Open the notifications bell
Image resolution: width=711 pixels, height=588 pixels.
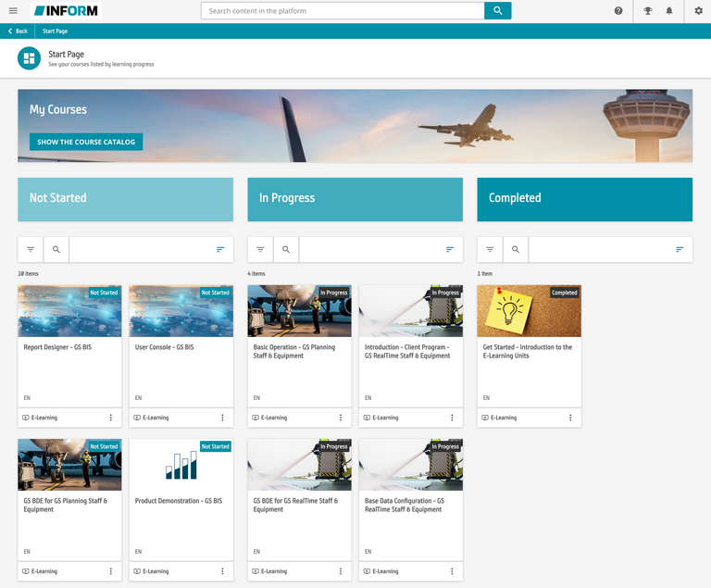pyautogui.click(x=668, y=10)
